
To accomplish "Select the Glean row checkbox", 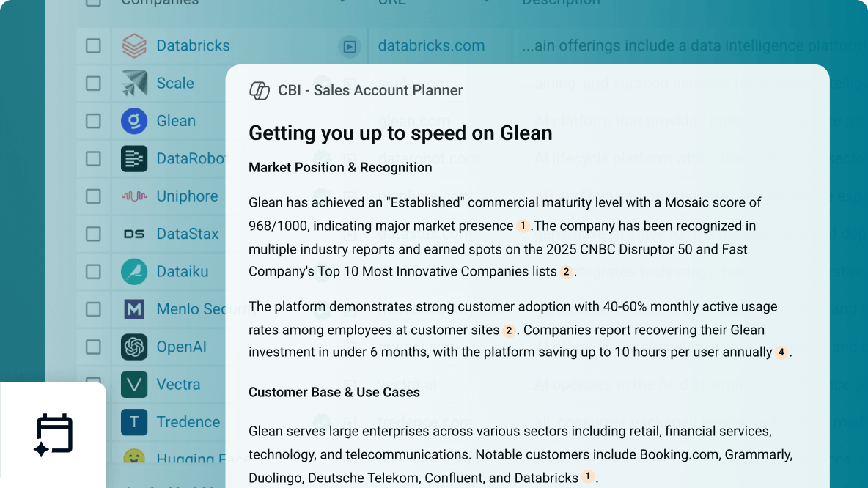I will (93, 121).
